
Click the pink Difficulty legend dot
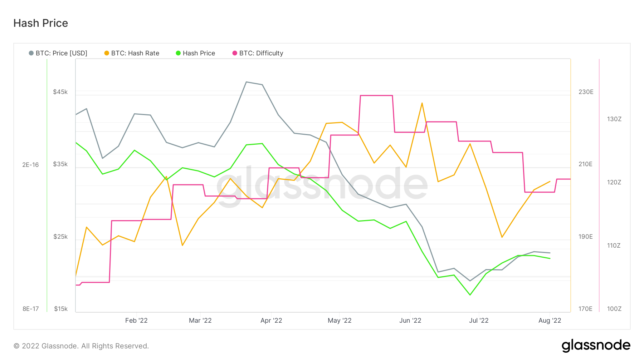point(235,53)
